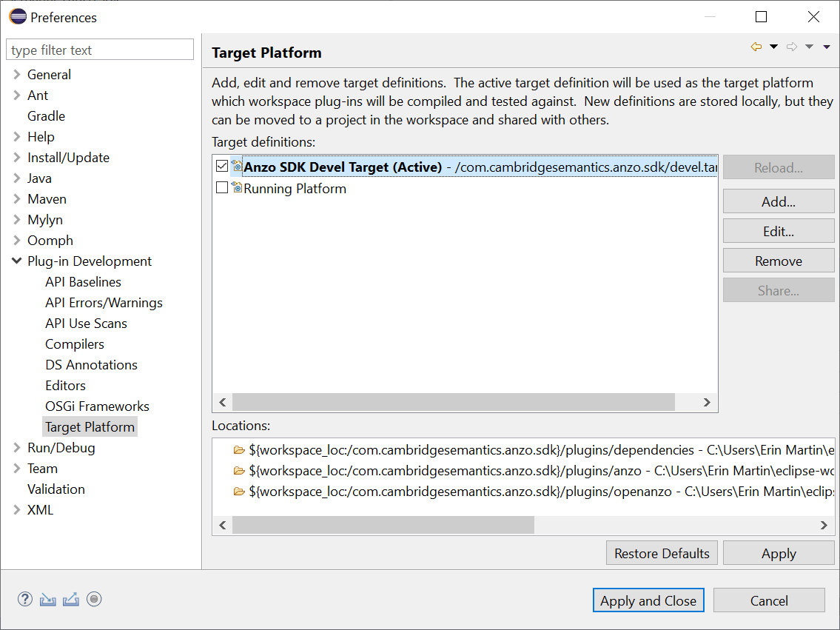
Task: Click the Share... button
Action: (779, 290)
